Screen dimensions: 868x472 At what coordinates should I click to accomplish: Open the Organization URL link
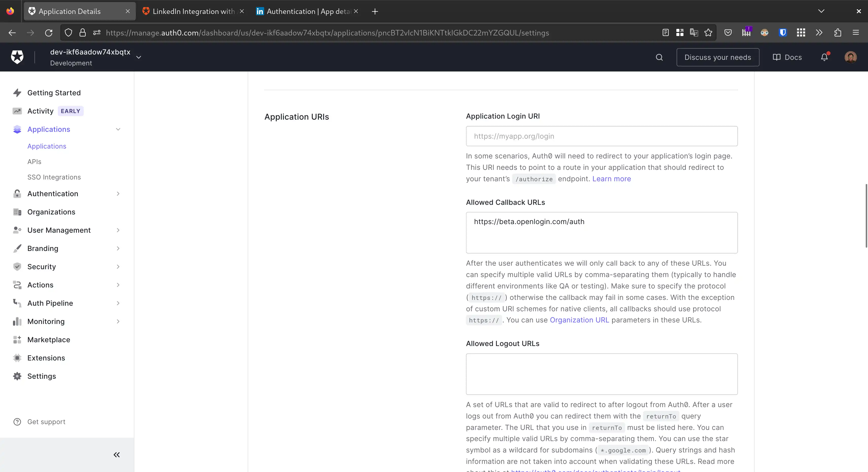(x=579, y=320)
